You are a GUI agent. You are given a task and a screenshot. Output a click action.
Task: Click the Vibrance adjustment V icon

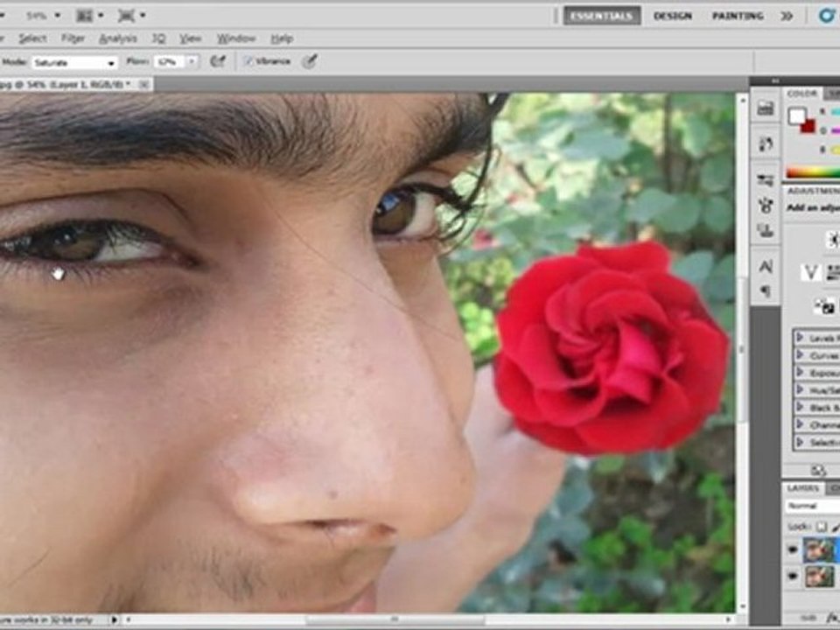pyautogui.click(x=810, y=273)
